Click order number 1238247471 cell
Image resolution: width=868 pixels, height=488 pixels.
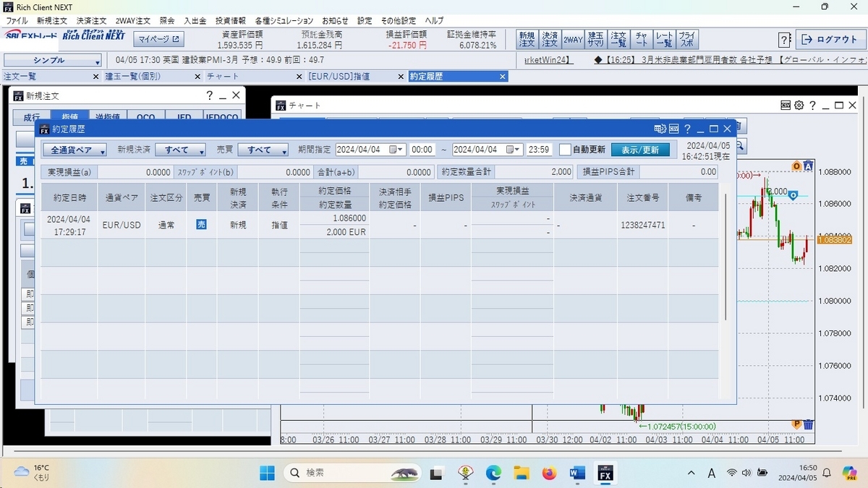(642, 225)
